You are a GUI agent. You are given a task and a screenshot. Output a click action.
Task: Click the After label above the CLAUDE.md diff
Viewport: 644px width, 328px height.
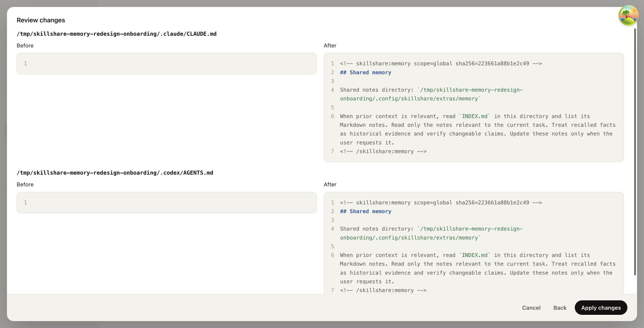click(x=330, y=46)
